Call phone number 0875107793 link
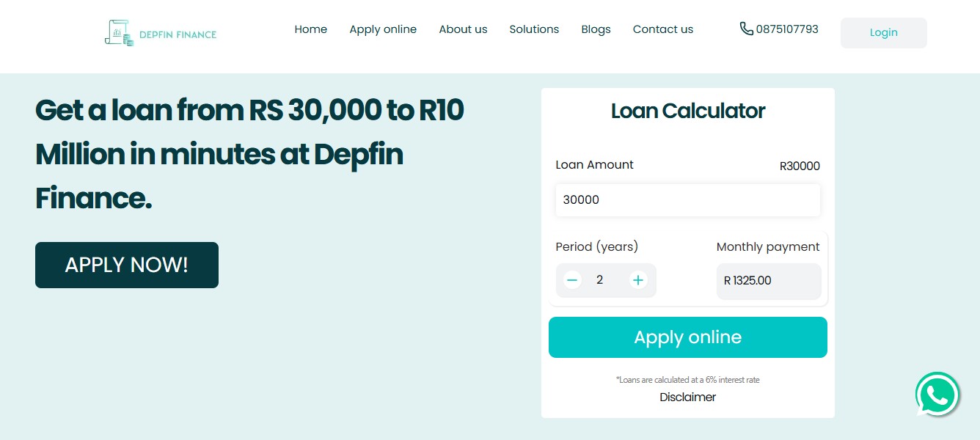 click(x=787, y=29)
